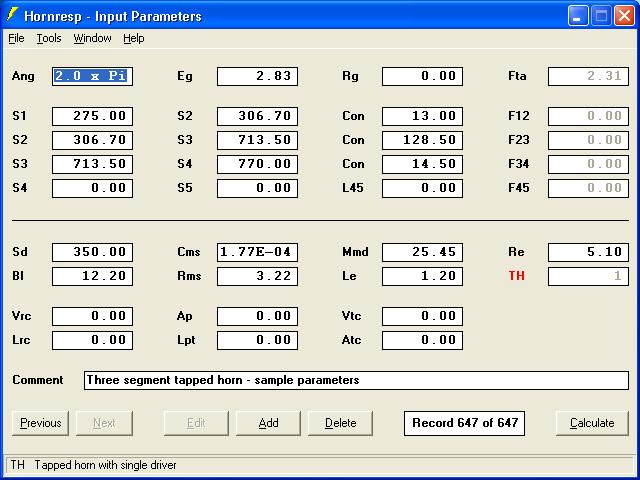Close the Hornresp window
Image resolution: width=640 pixels, height=480 pixels.
click(624, 16)
